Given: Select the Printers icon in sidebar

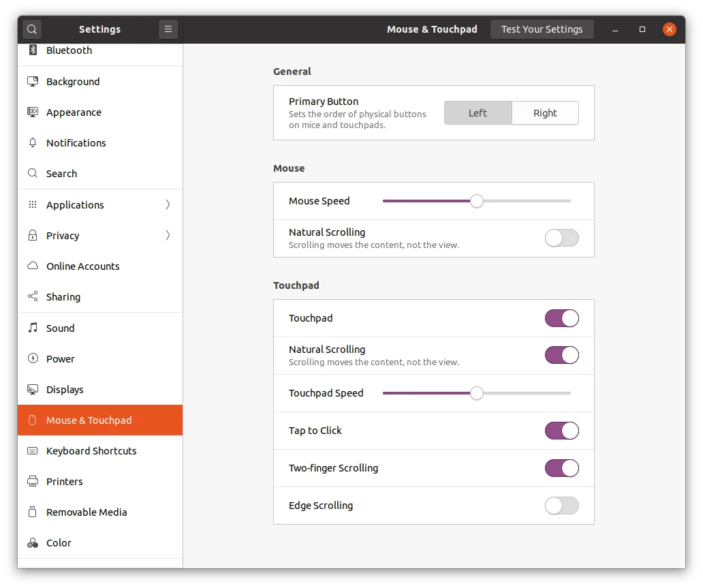Looking at the screenshot, I should pos(33,481).
